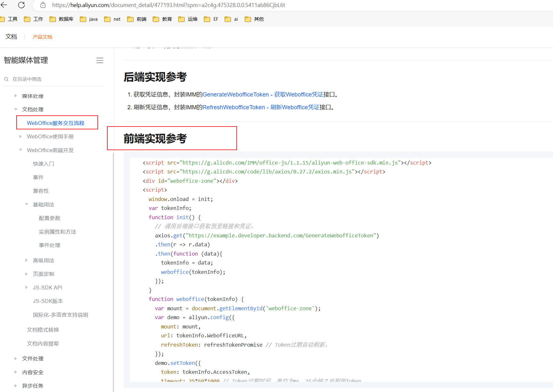Expand the 高级用法 tree node

pos(27,260)
